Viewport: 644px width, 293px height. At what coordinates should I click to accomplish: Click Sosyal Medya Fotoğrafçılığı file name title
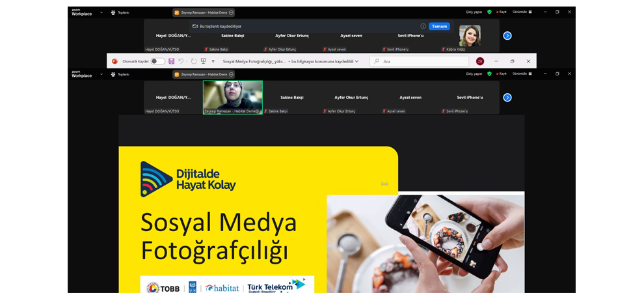[x=254, y=61]
